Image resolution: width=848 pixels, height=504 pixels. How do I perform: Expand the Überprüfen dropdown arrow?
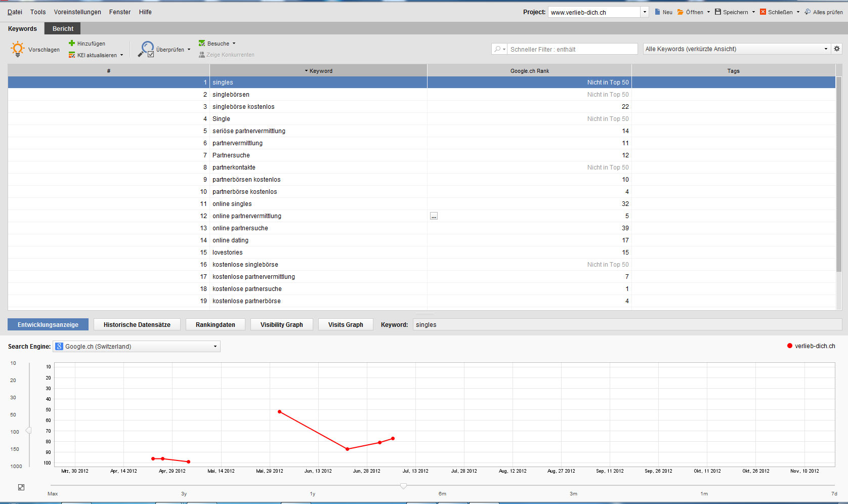(189, 50)
